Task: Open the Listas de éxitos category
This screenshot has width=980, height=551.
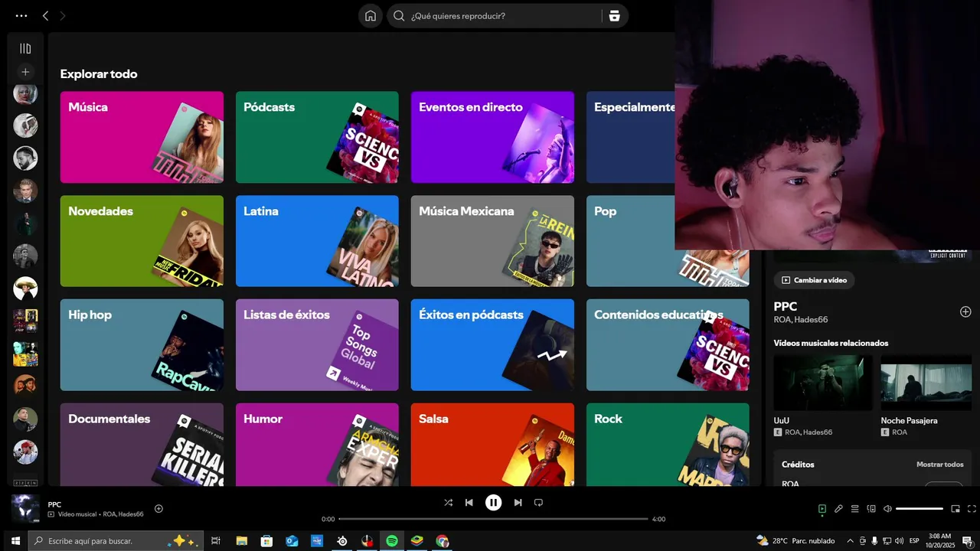Action: coord(317,345)
